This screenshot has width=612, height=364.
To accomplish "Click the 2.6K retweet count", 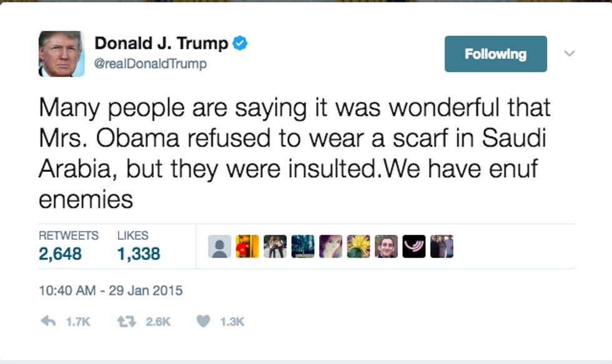I will [158, 322].
